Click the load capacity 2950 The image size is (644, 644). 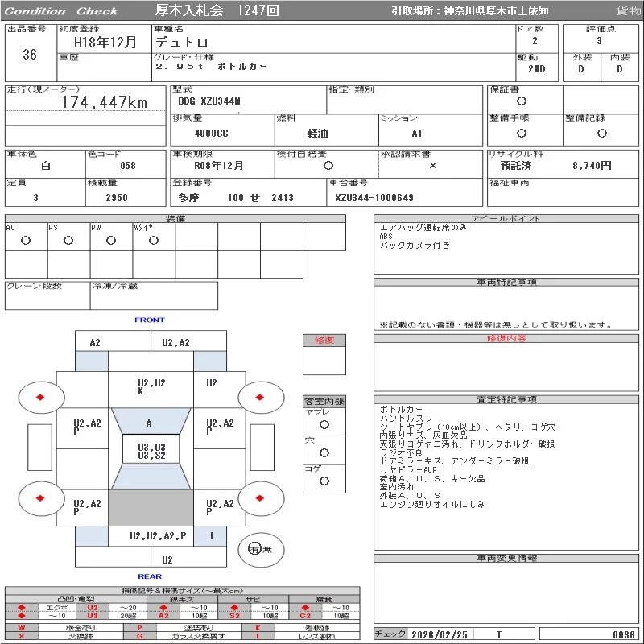(x=117, y=198)
